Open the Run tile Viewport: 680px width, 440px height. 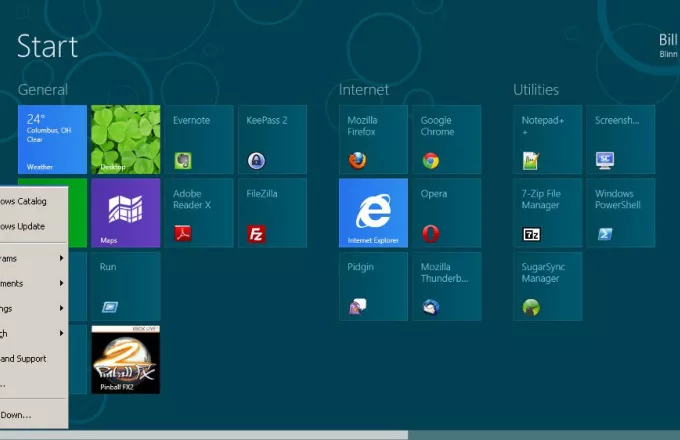point(126,286)
